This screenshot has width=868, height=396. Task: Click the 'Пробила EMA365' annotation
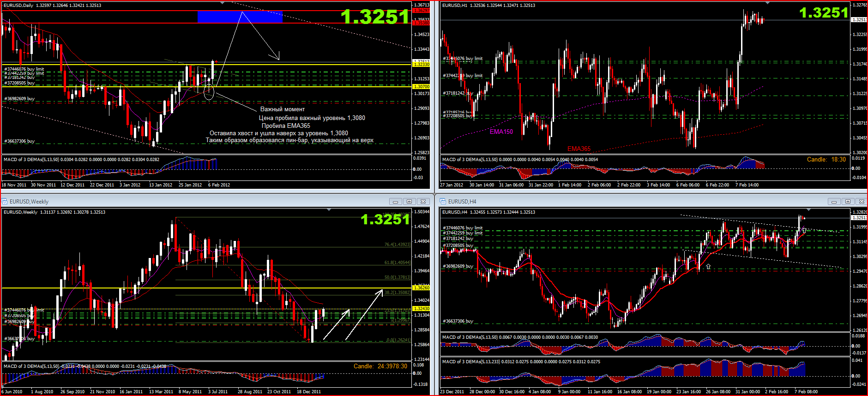pyautogui.click(x=286, y=126)
